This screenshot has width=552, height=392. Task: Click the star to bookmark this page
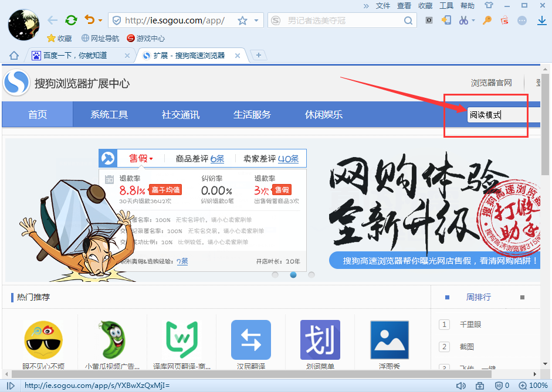click(x=241, y=19)
